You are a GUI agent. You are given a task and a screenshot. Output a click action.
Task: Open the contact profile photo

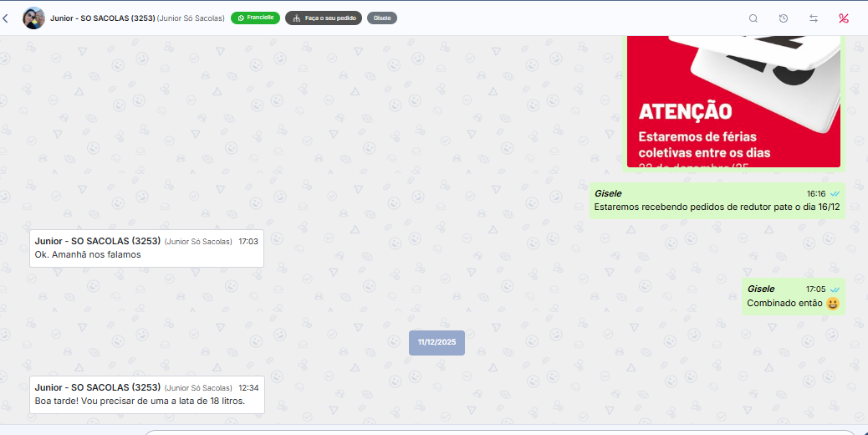(x=33, y=18)
